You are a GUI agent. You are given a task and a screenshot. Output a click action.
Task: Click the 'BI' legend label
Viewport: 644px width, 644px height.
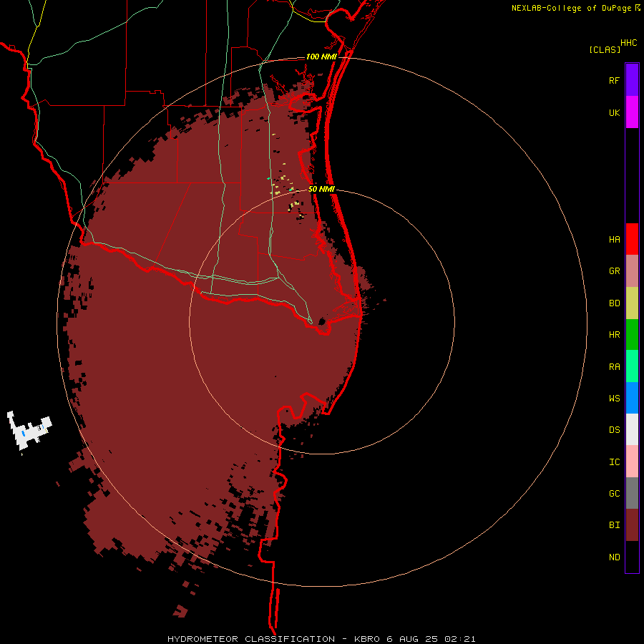point(614,525)
